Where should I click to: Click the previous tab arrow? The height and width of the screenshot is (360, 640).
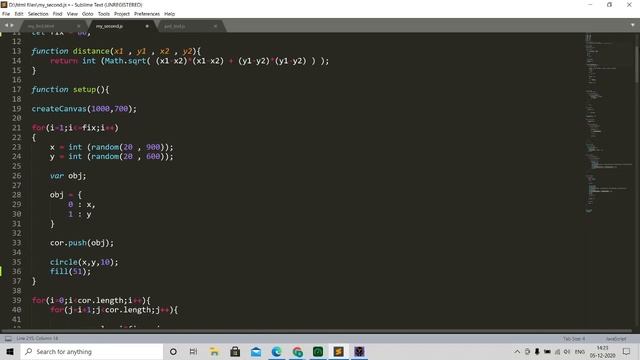6,25
